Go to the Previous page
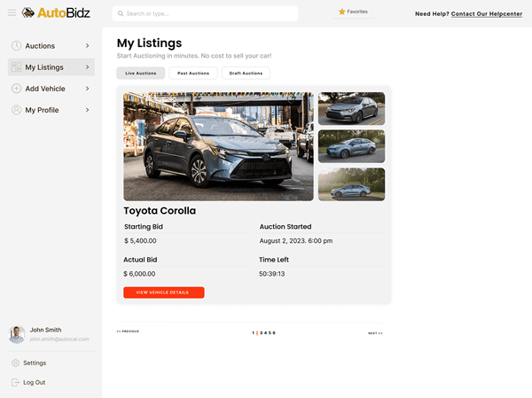This screenshot has width=532, height=398. (x=128, y=332)
